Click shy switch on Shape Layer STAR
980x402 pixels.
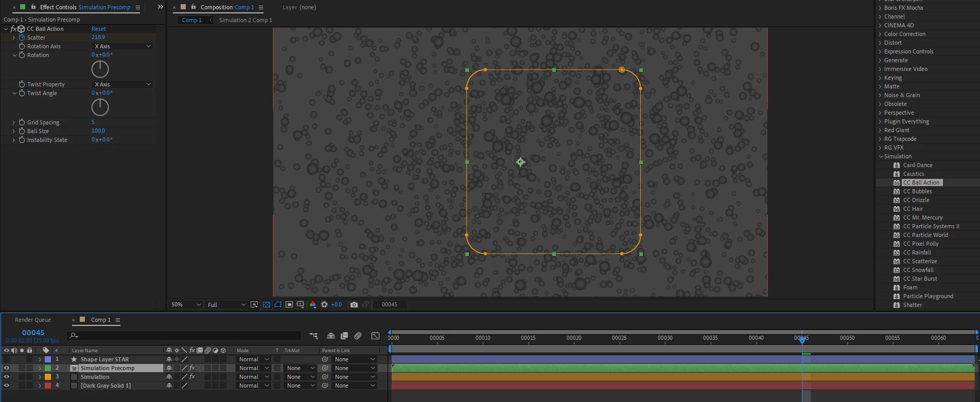click(169, 359)
